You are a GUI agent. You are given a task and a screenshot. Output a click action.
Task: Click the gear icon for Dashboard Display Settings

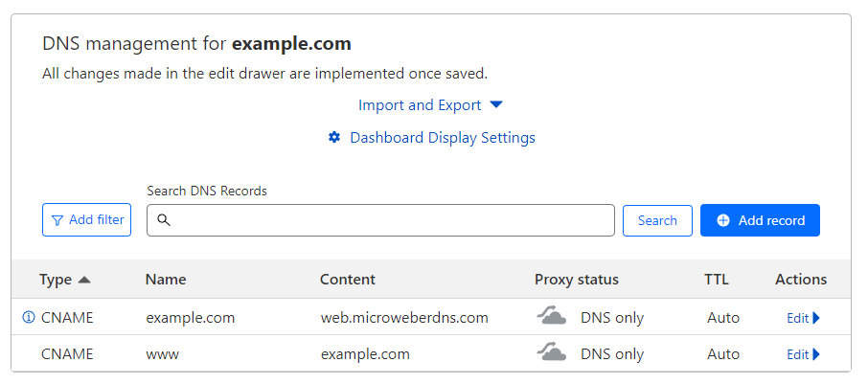click(334, 138)
